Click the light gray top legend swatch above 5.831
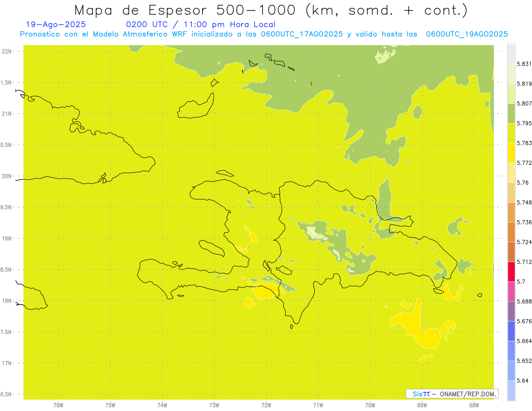The width and height of the screenshot is (532, 411). (x=511, y=54)
